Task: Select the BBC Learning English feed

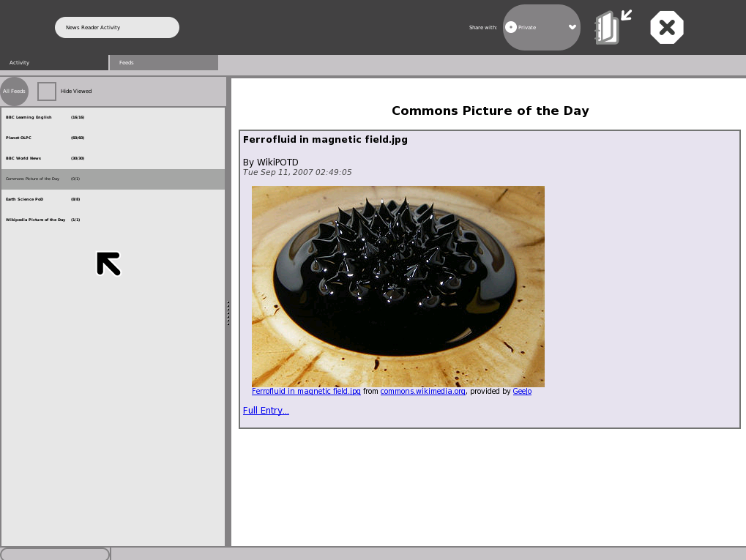Action: 29,117
